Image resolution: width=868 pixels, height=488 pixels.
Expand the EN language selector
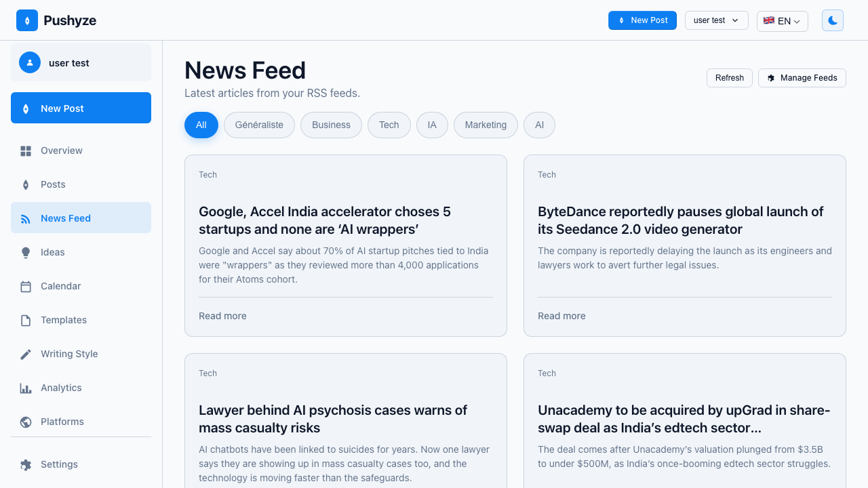click(x=782, y=21)
